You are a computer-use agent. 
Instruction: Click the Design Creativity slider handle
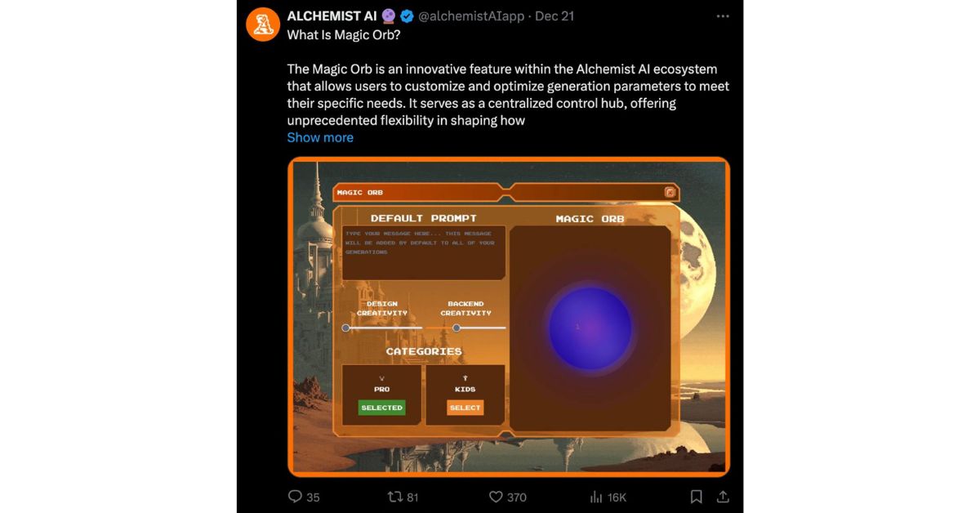(x=346, y=328)
